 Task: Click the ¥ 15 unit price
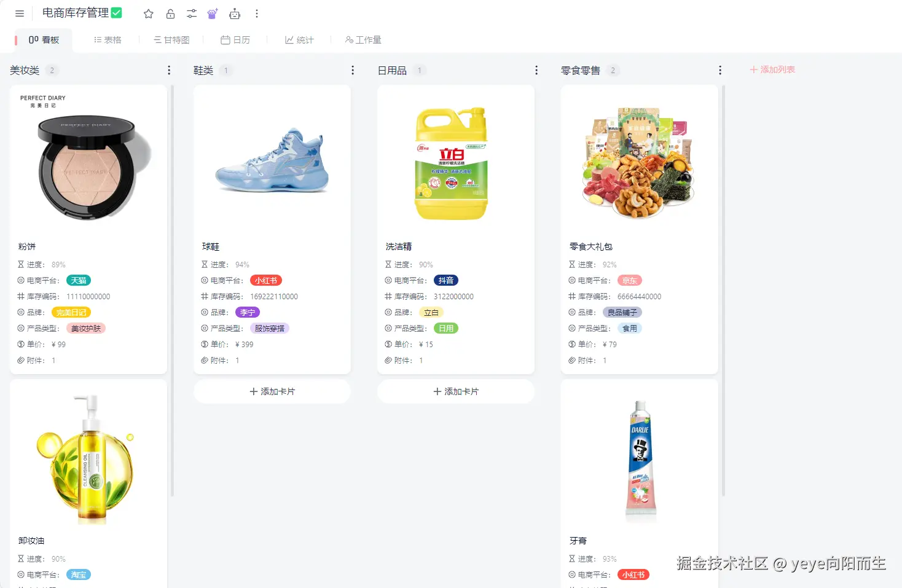click(x=426, y=344)
